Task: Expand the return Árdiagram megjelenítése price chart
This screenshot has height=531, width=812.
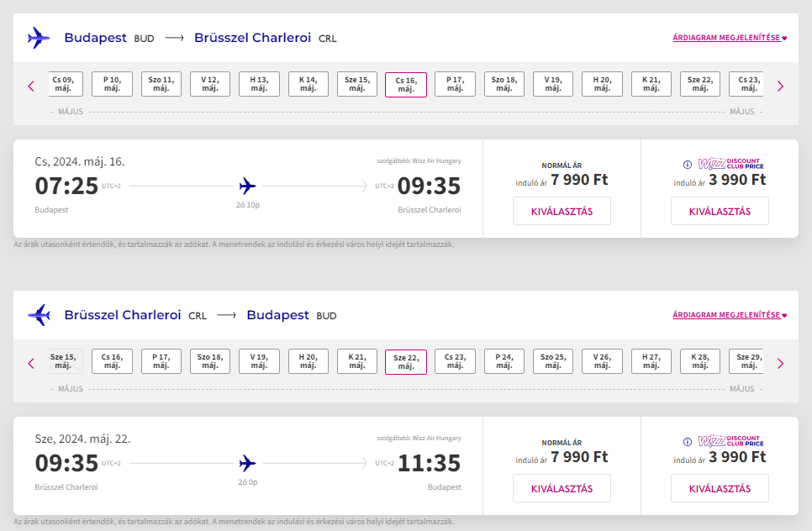Action: point(730,315)
